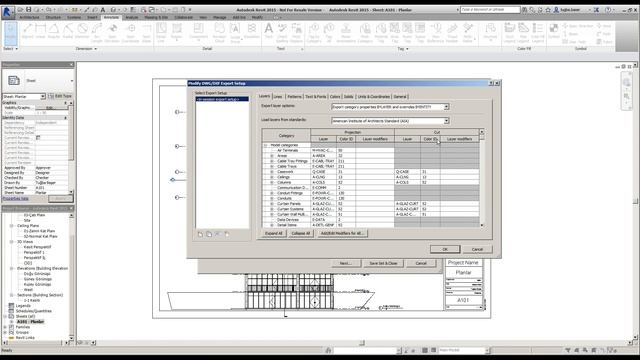Image resolution: width=640 pixels, height=360 pixels.
Task: Select the Detail Line tool
Action: pyautogui.click(x=161, y=32)
